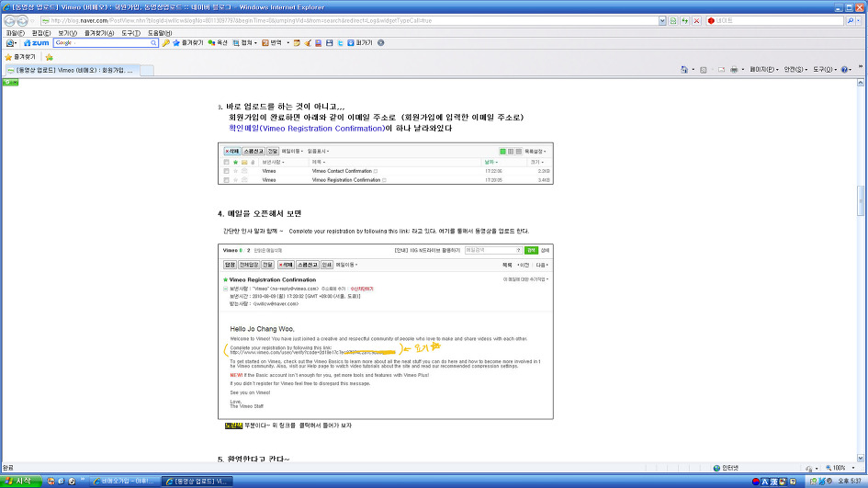Open the 편집(E) menu

(41, 33)
